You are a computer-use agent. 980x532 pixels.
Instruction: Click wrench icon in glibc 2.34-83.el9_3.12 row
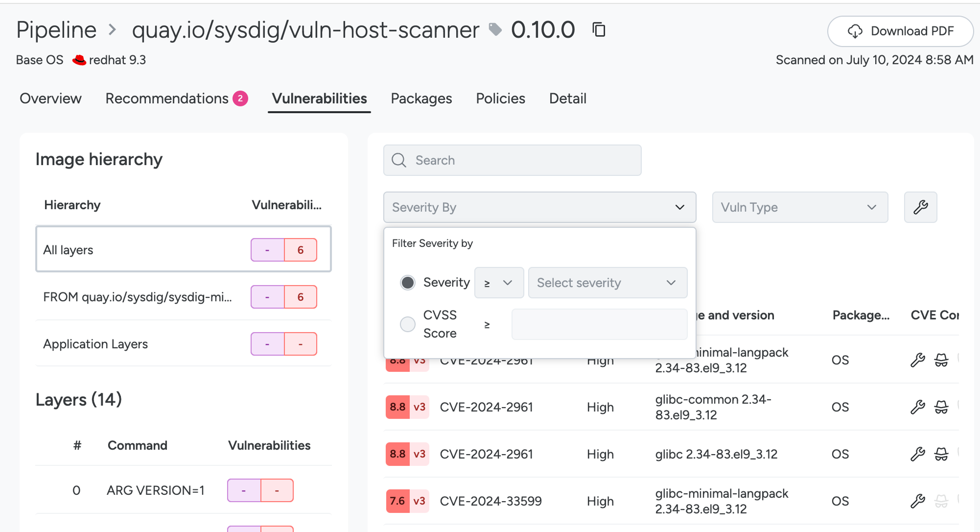[917, 454]
